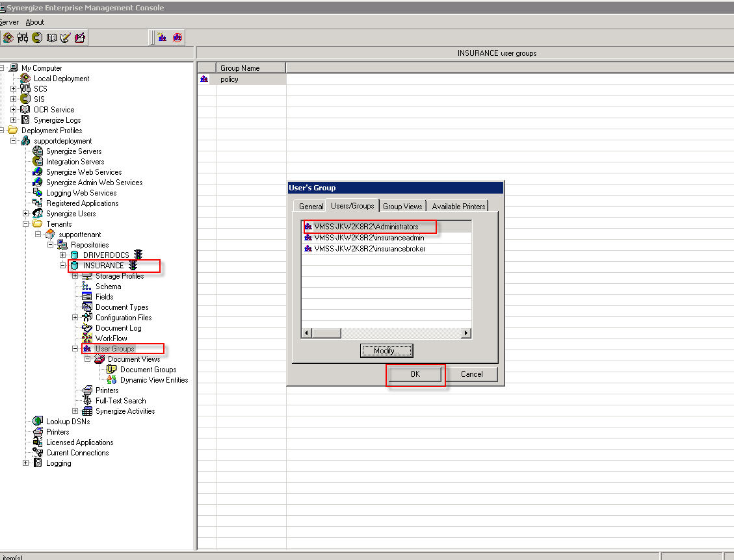The height and width of the screenshot is (560, 734).
Task: Click the Cancel button in dialog
Action: [x=471, y=374]
